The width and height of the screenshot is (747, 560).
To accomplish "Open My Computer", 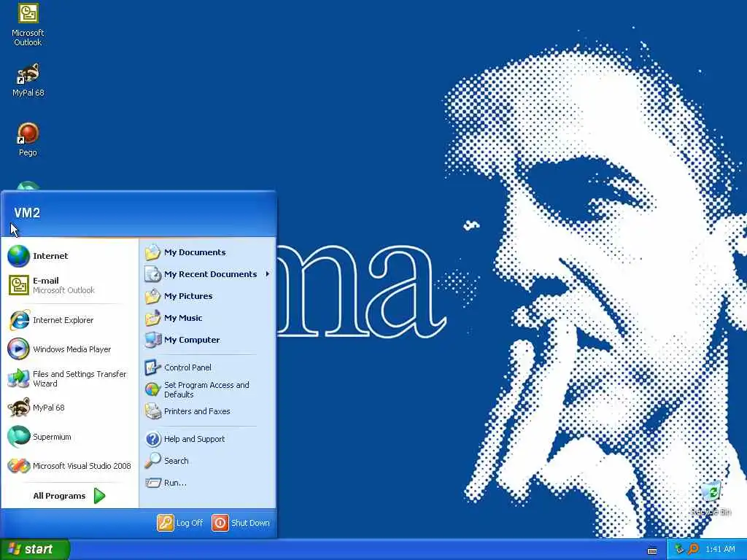I will coord(207,340).
